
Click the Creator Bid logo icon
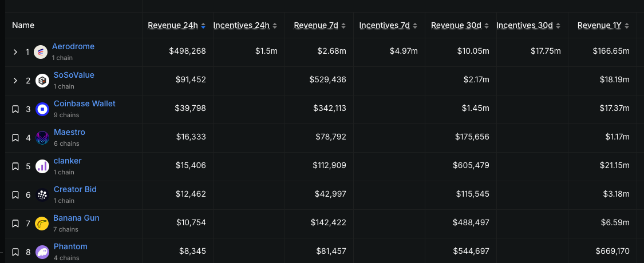[x=42, y=195]
